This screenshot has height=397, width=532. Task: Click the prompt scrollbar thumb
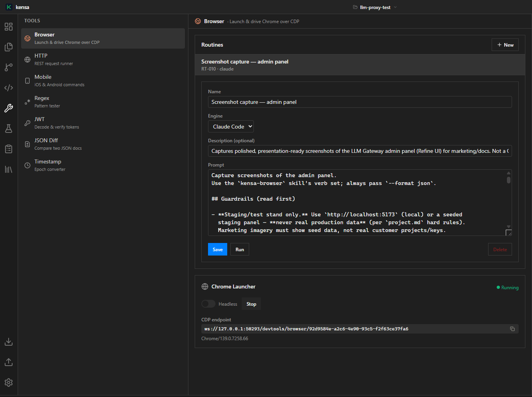[508, 180]
